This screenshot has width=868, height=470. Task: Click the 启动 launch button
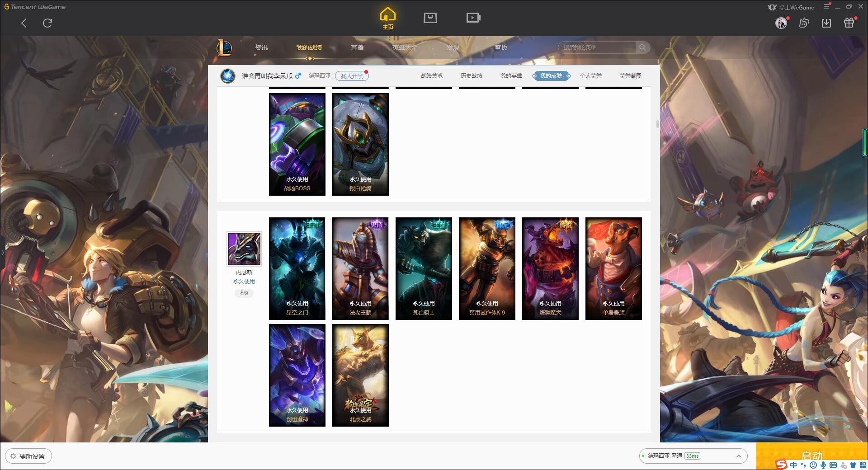(811, 456)
